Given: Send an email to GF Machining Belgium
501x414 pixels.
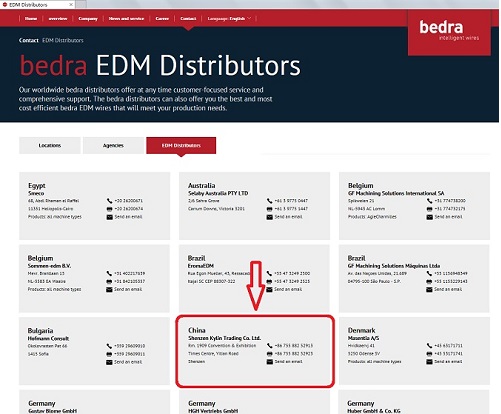Looking at the screenshot, I should pyautogui.click(x=448, y=217).
